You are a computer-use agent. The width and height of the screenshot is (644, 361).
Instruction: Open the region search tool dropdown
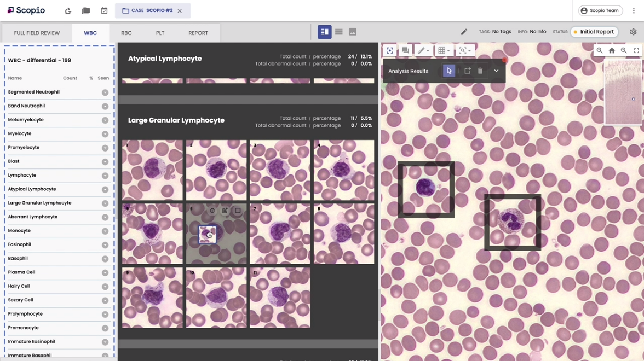[x=465, y=50]
